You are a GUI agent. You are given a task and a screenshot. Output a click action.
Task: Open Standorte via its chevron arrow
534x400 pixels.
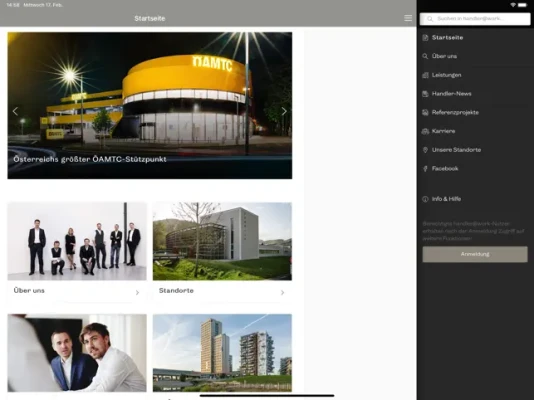(282, 292)
